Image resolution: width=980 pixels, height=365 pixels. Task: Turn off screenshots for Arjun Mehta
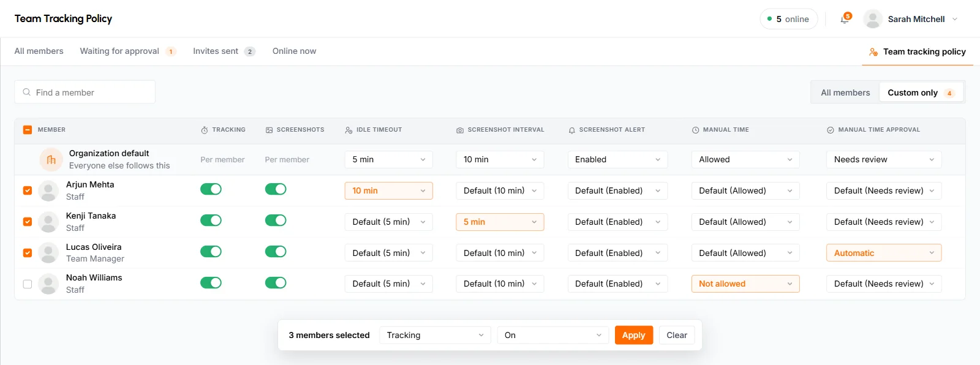(x=276, y=189)
